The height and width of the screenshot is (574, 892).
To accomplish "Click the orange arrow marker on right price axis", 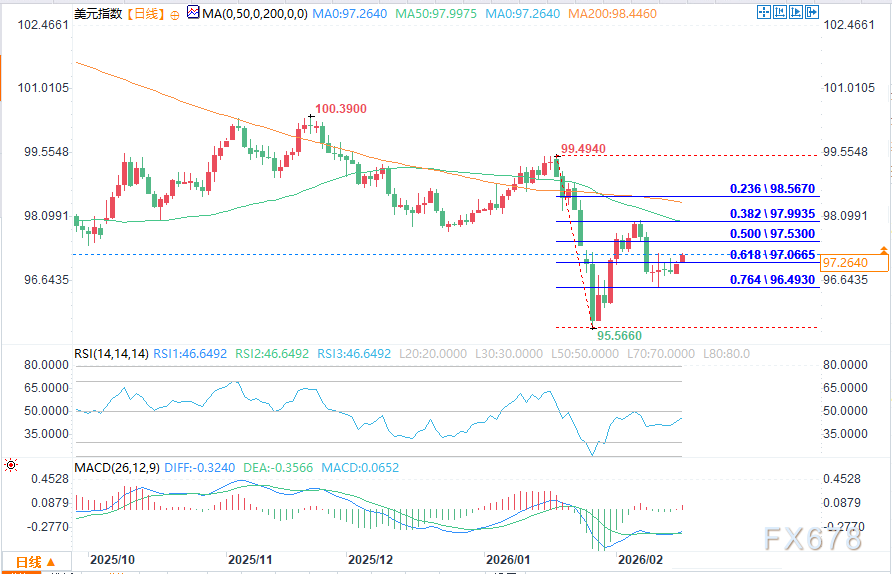I will pos(883,248).
